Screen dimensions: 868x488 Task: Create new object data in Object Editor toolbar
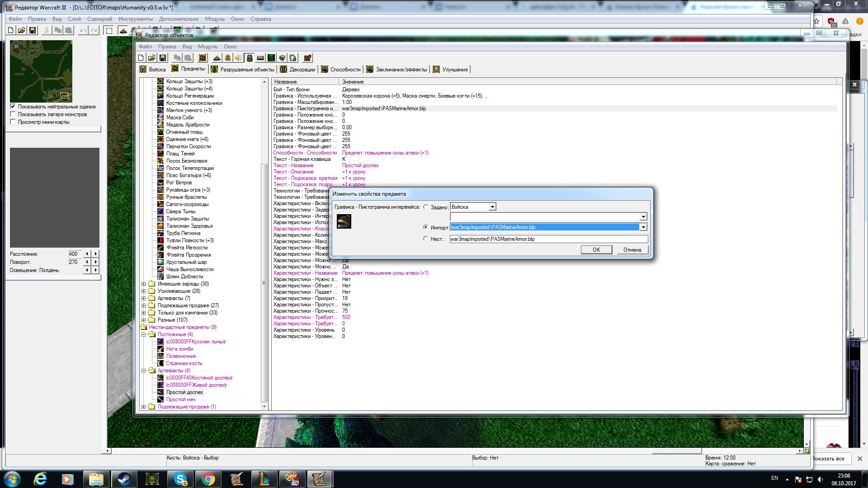(x=141, y=58)
